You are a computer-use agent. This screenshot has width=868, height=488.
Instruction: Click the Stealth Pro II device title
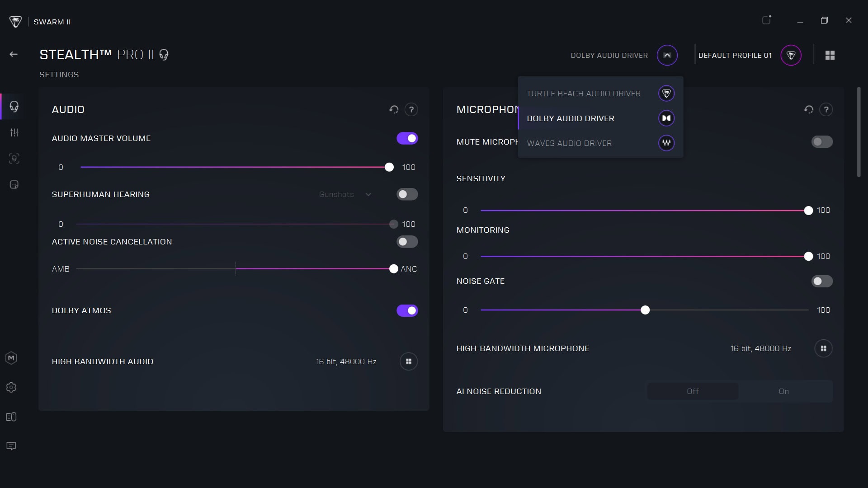[97, 55]
